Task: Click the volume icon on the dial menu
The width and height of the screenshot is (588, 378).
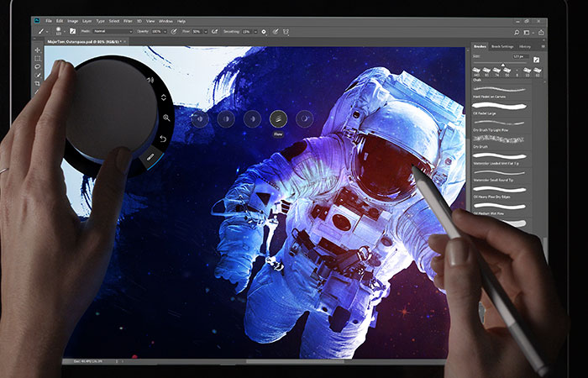Action: pyautogui.click(x=151, y=81)
